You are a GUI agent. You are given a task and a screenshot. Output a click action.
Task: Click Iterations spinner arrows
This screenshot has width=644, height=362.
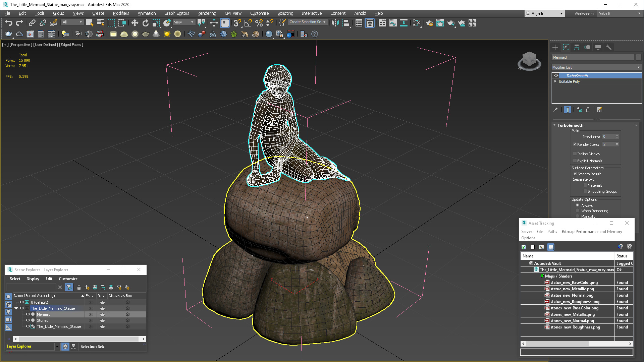click(617, 137)
